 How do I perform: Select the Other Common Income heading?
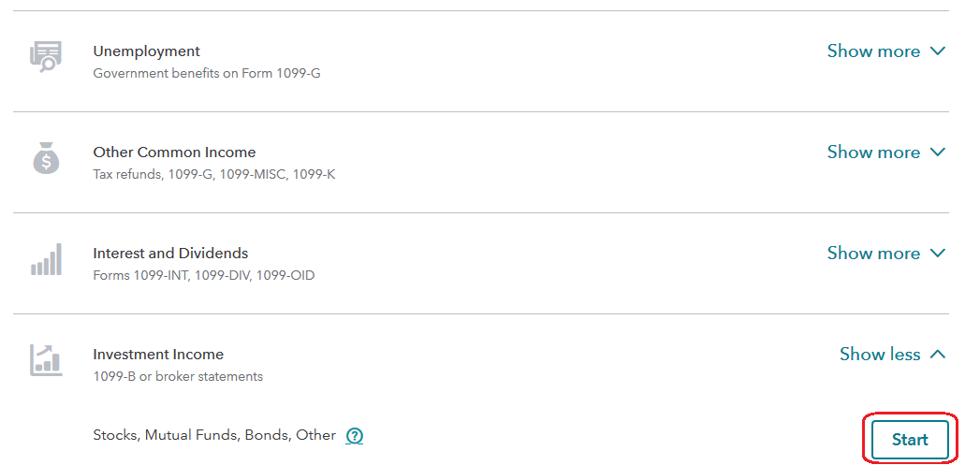(x=174, y=152)
